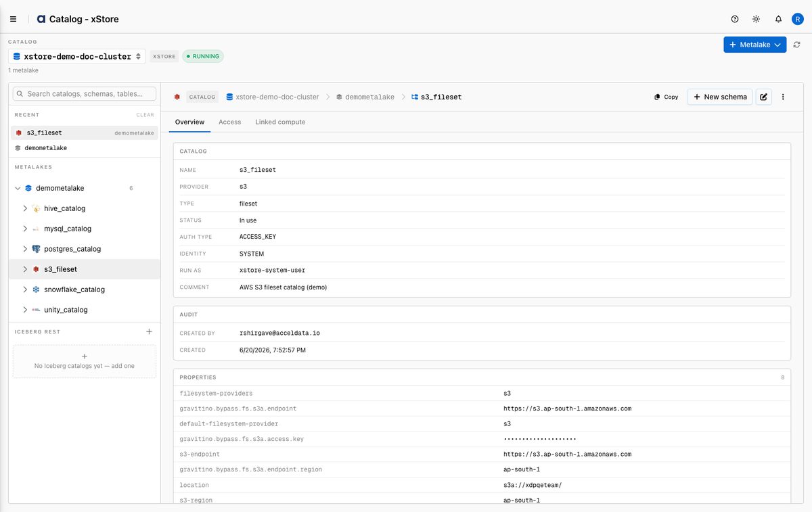
Task: Click the ACCESS_KEY auth type value
Action: pos(258,237)
